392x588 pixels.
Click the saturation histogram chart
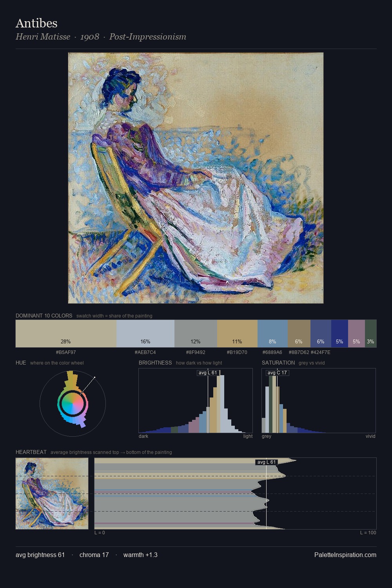click(x=319, y=401)
